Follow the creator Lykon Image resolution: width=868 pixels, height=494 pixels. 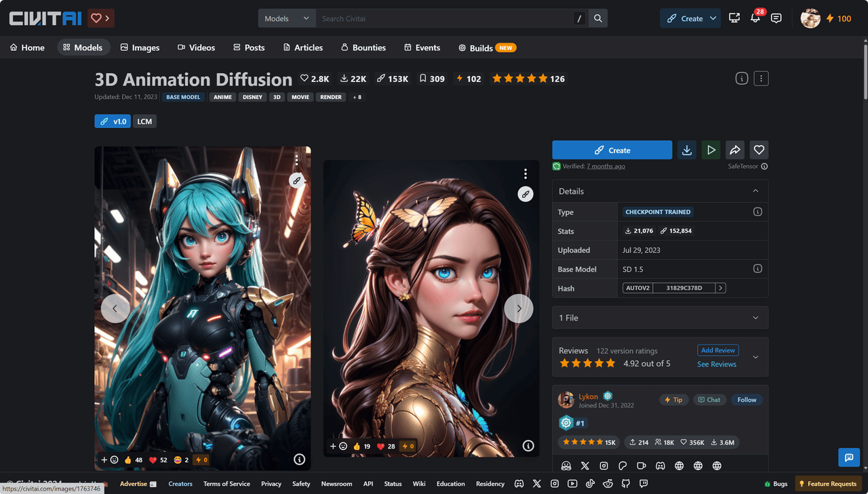(747, 400)
